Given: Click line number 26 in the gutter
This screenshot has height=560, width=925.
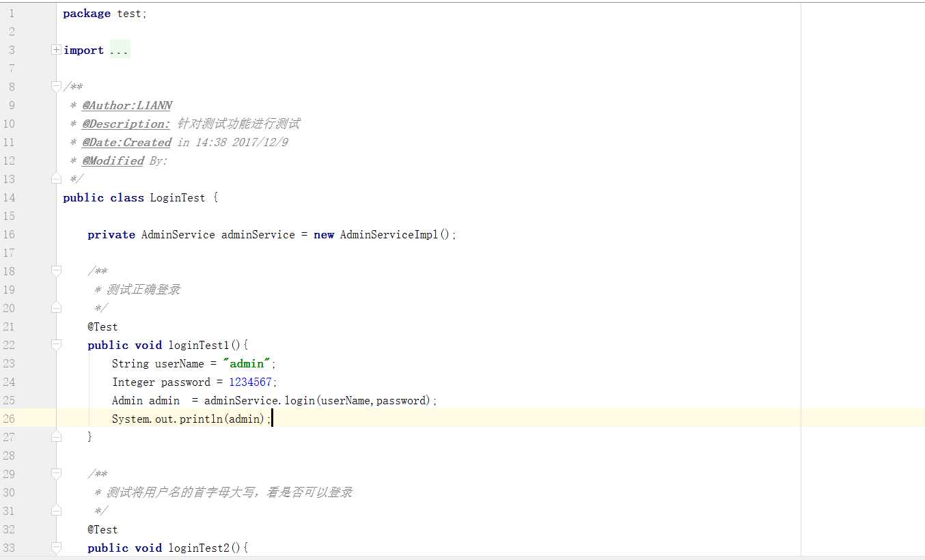Looking at the screenshot, I should point(9,419).
